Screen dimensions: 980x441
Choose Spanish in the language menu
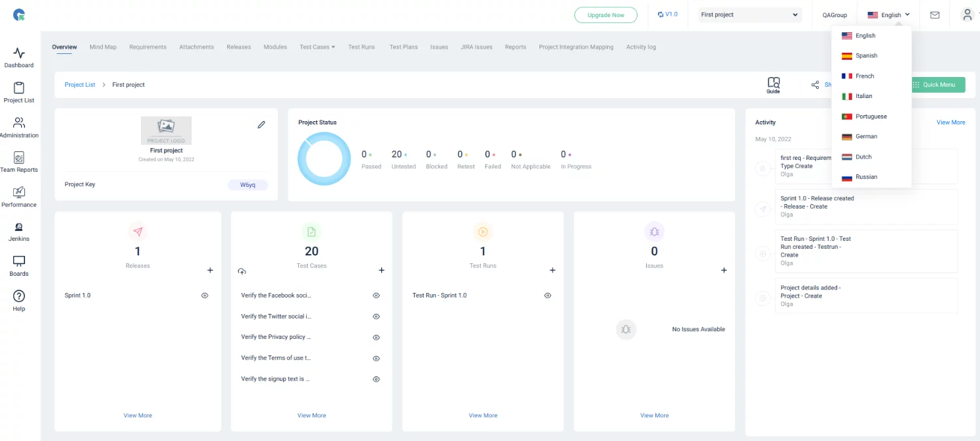point(866,56)
